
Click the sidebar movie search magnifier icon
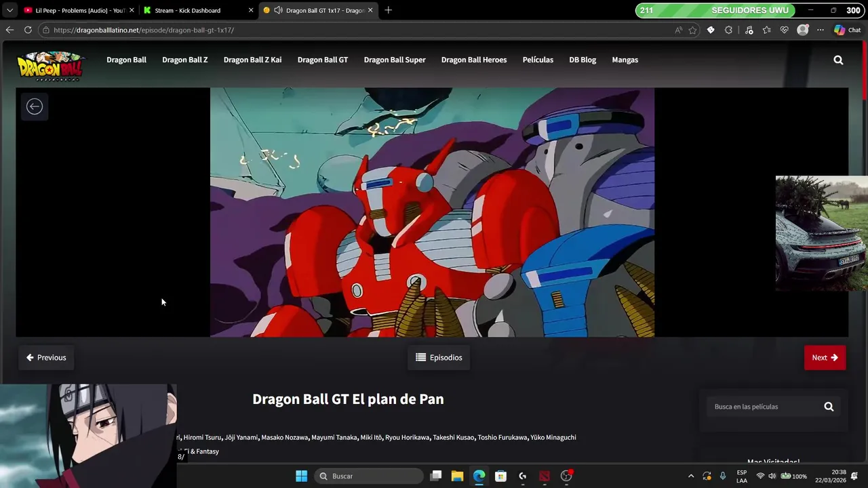pos(829,407)
